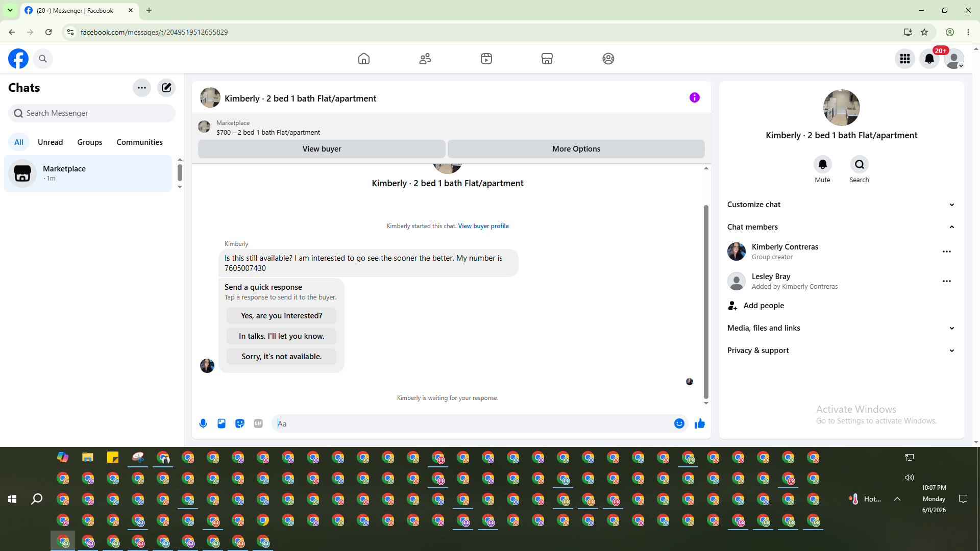Choose a GIF with the GIF icon
The image size is (980, 551).
(x=258, y=423)
